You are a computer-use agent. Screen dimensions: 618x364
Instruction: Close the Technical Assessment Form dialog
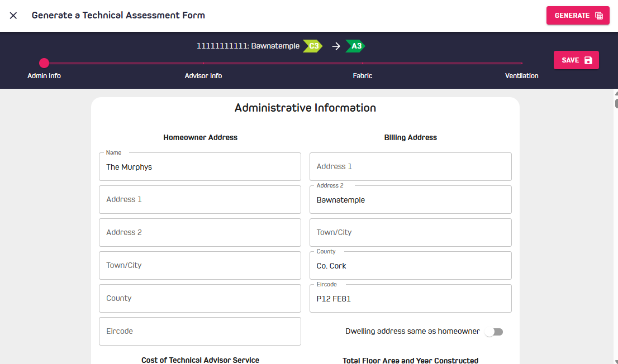click(13, 16)
